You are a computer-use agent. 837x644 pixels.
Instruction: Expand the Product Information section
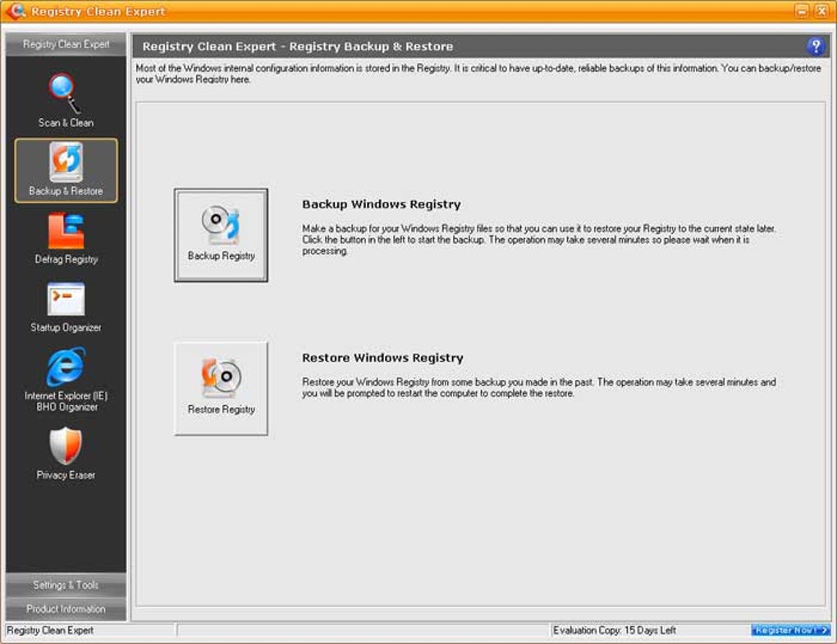tap(66, 609)
